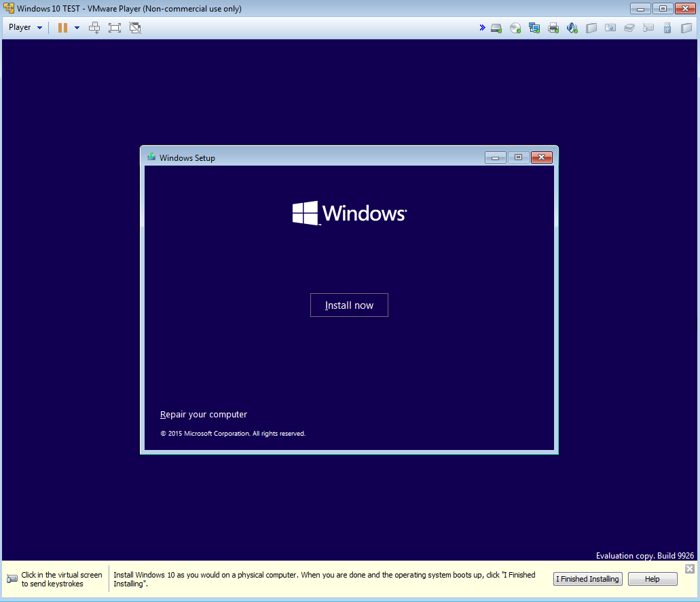Click the hard disk device icon
The width and height of the screenshot is (700, 602).
tap(496, 28)
